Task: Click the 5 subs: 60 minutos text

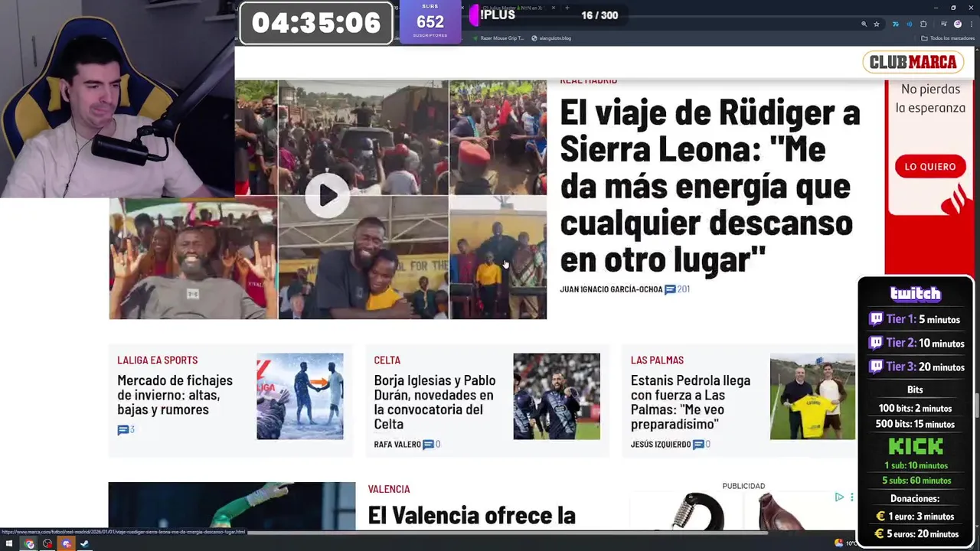Action: point(916,481)
